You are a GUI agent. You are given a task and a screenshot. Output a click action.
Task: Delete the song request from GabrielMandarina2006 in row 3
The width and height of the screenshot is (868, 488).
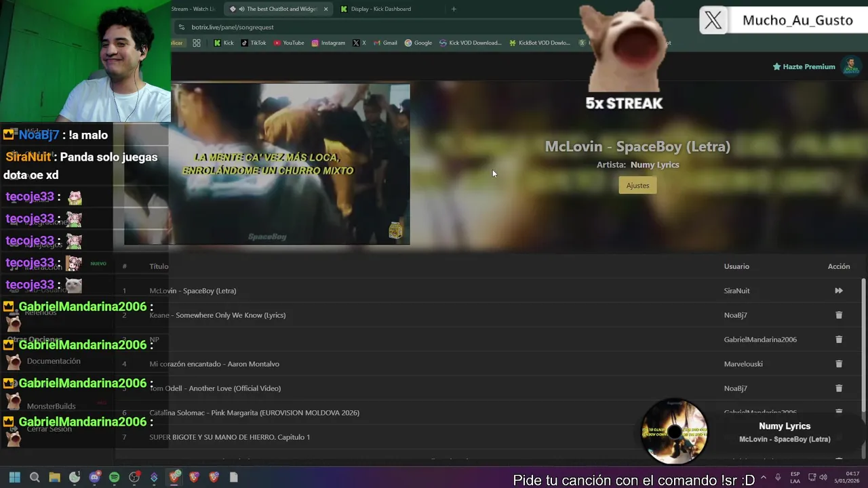coord(839,340)
